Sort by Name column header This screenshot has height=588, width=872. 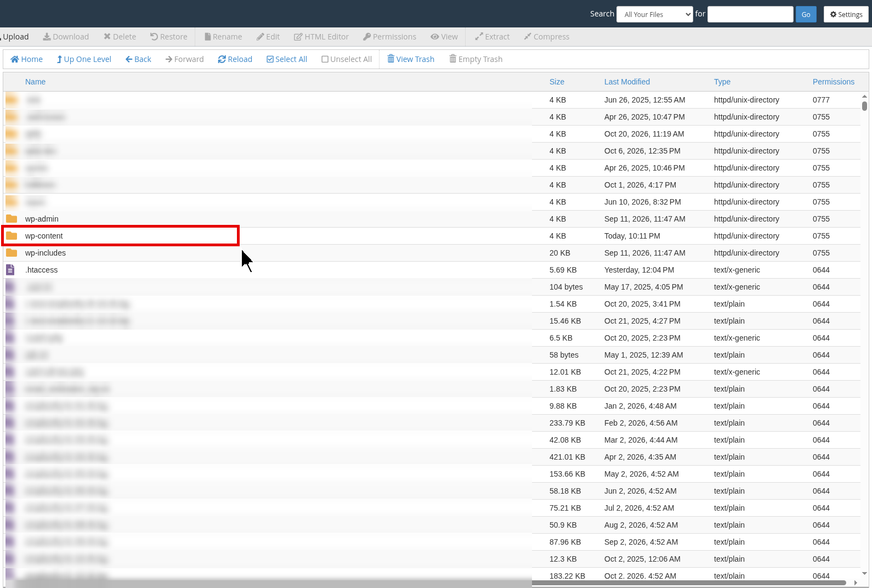tap(35, 82)
